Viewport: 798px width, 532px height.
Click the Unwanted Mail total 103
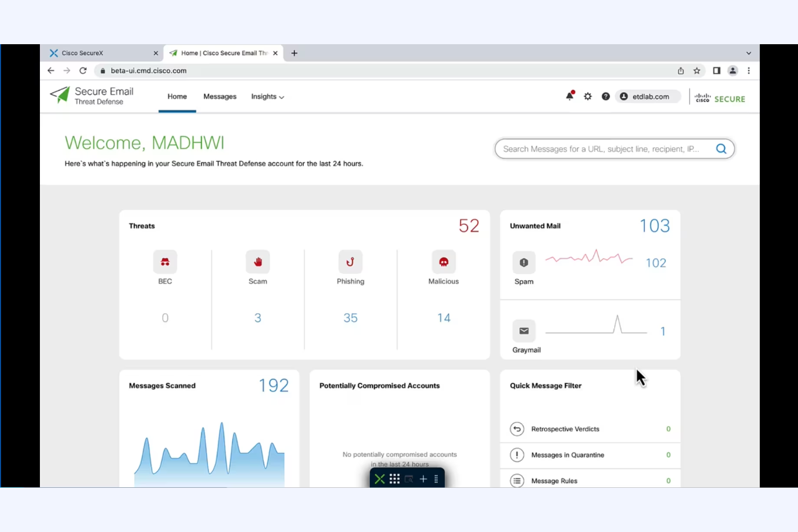[x=655, y=226]
